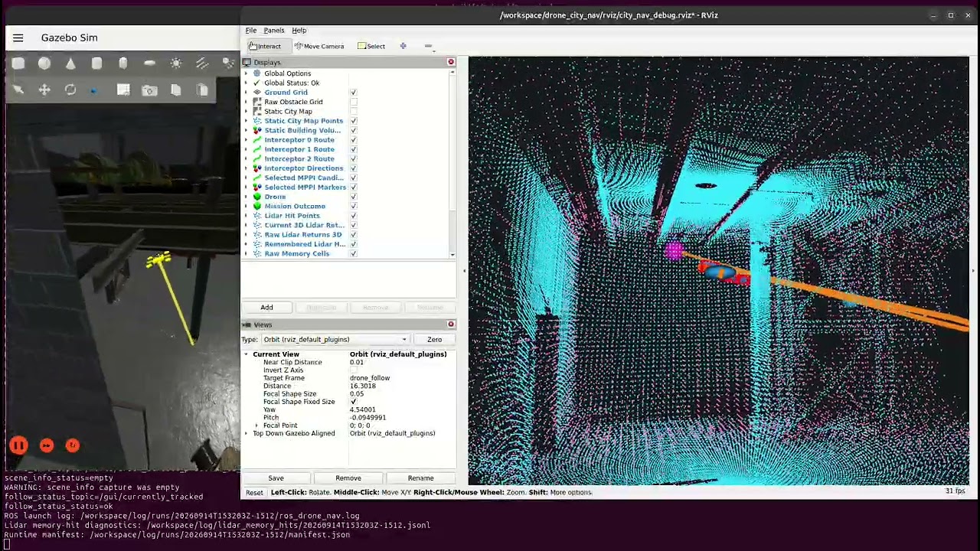Open the Panels menu
This screenshot has width=980, height=551.
[x=273, y=31]
